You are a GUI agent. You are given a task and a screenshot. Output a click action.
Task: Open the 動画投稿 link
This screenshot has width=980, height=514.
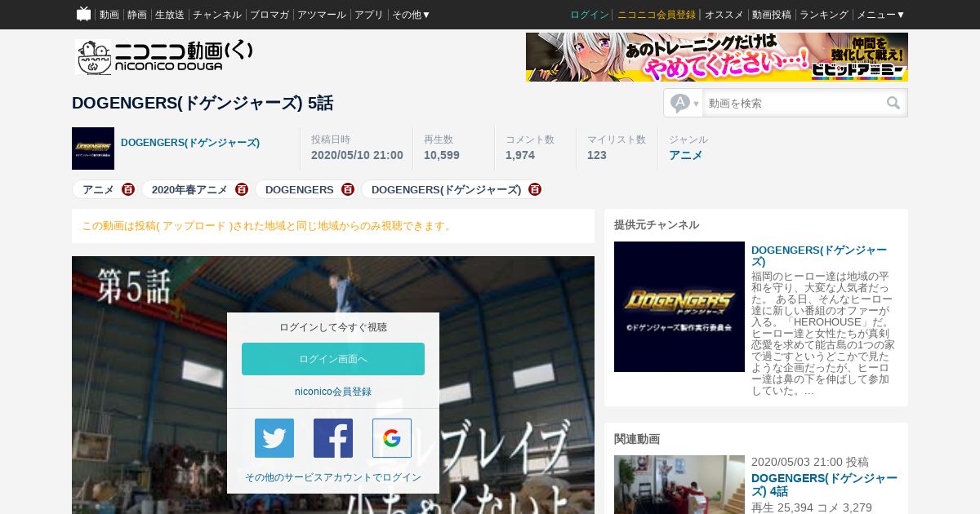coord(772,15)
